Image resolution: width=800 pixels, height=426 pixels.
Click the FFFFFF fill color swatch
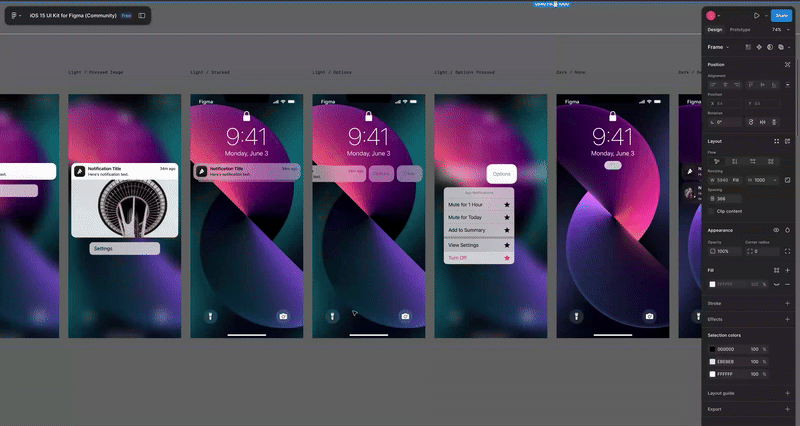point(713,284)
